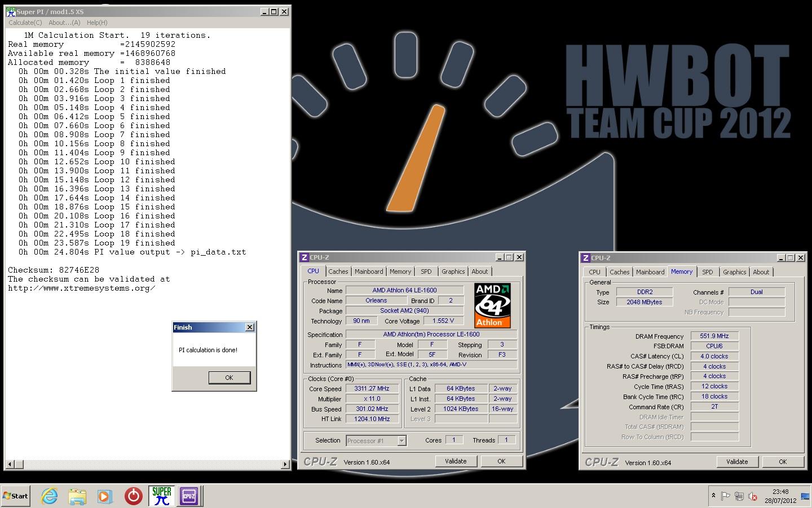
Task: Open Internet Explorer from the taskbar
Action: tap(50, 496)
